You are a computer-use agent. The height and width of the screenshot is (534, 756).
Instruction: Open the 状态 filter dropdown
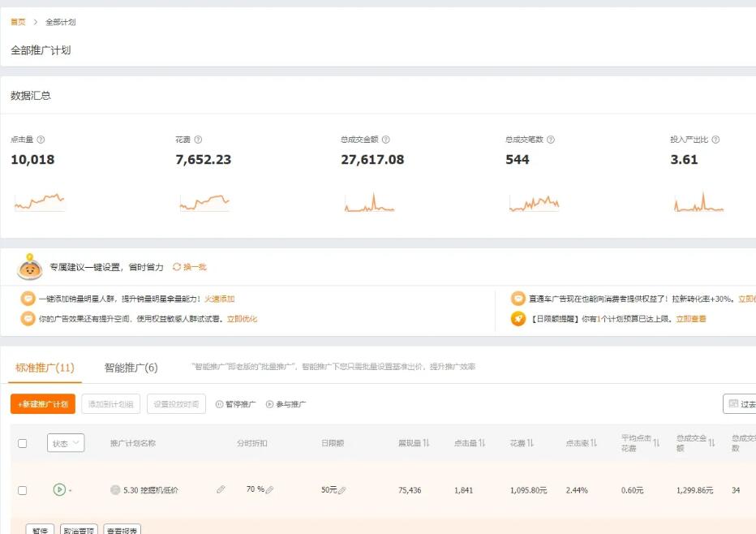pyautogui.click(x=66, y=443)
